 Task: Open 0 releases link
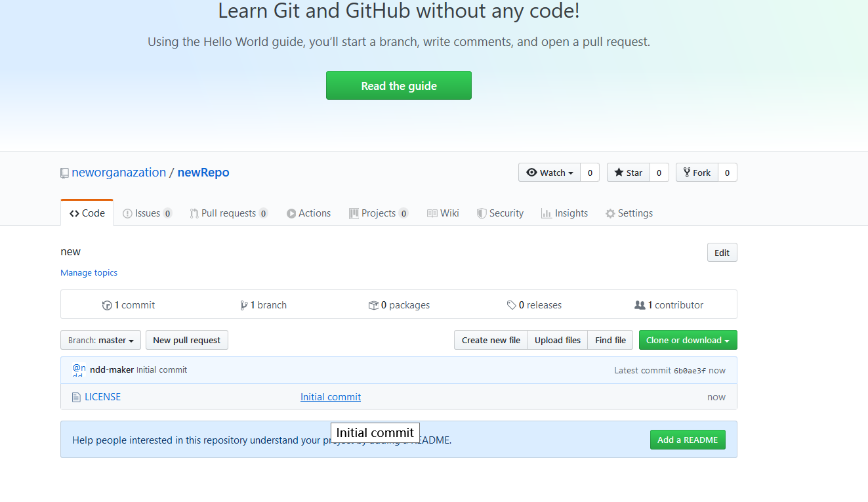(535, 305)
